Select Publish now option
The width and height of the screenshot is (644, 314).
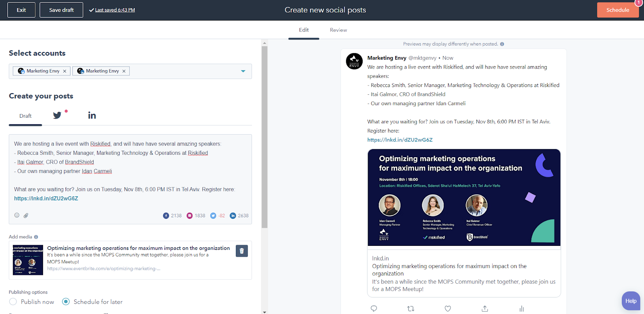tap(13, 302)
